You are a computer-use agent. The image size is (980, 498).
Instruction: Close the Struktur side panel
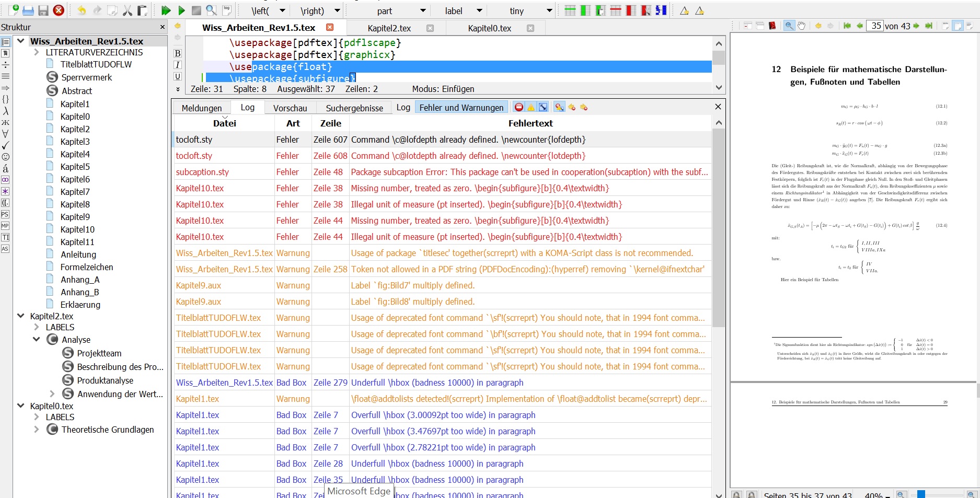pos(163,27)
